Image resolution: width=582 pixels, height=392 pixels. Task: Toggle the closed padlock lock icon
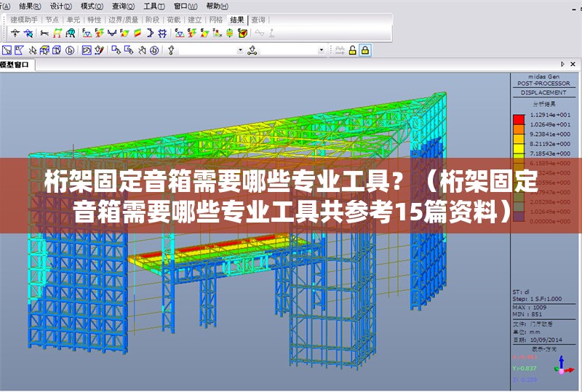click(365, 50)
